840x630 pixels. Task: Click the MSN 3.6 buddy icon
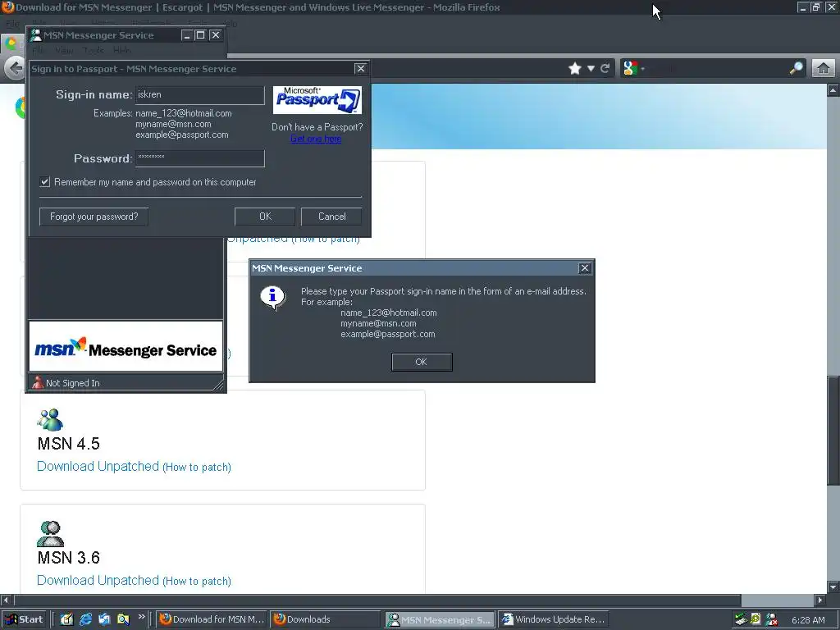point(50,534)
